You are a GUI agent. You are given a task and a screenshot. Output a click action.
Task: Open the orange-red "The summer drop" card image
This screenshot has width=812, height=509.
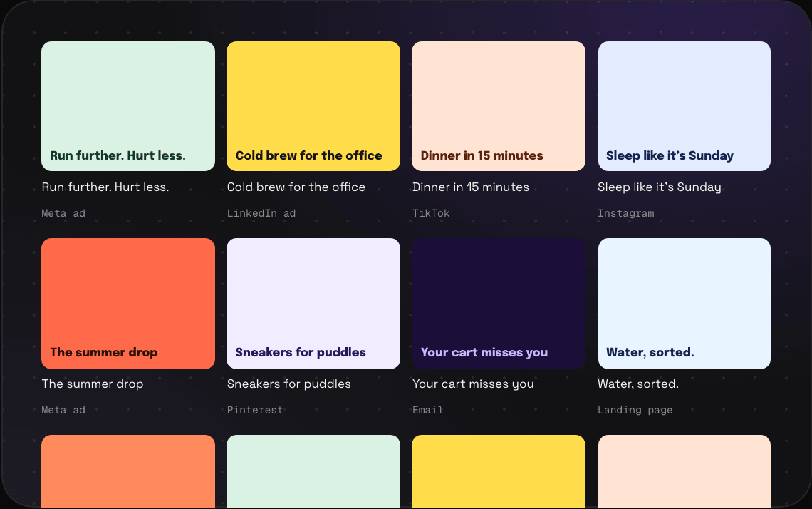pos(128,304)
